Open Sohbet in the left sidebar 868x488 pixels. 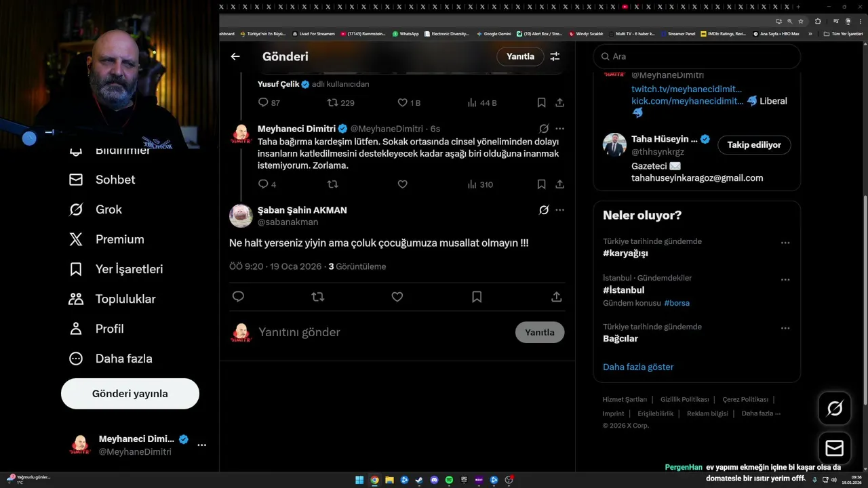pos(102,180)
